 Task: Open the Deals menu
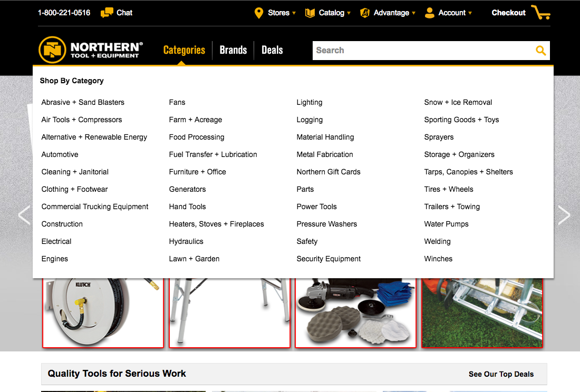click(272, 50)
